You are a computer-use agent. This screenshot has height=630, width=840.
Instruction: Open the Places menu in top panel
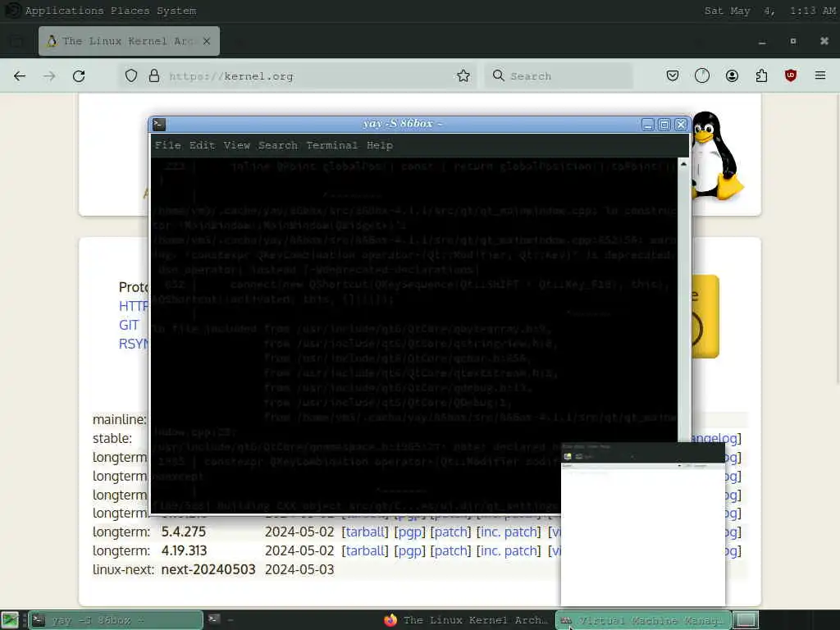click(x=130, y=11)
